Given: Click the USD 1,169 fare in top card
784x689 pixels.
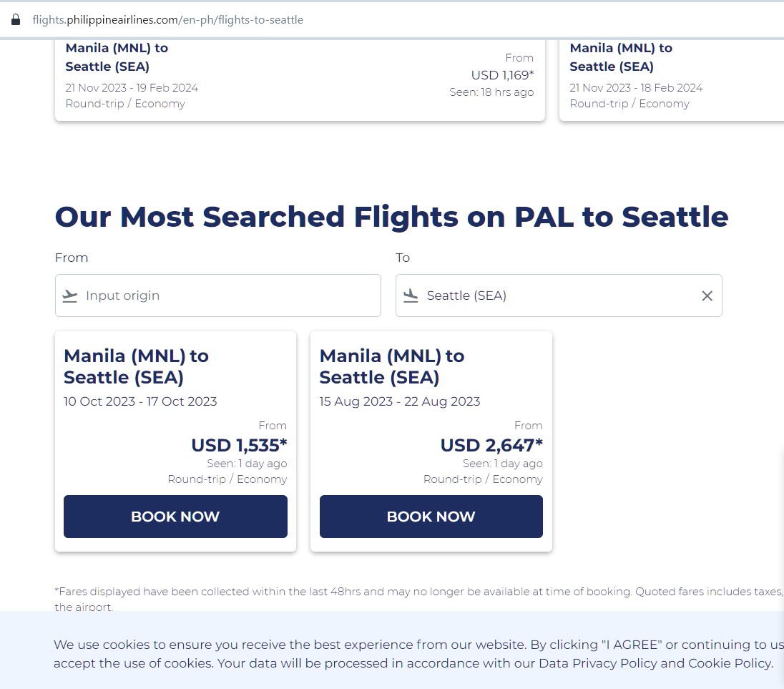Looking at the screenshot, I should (502, 75).
